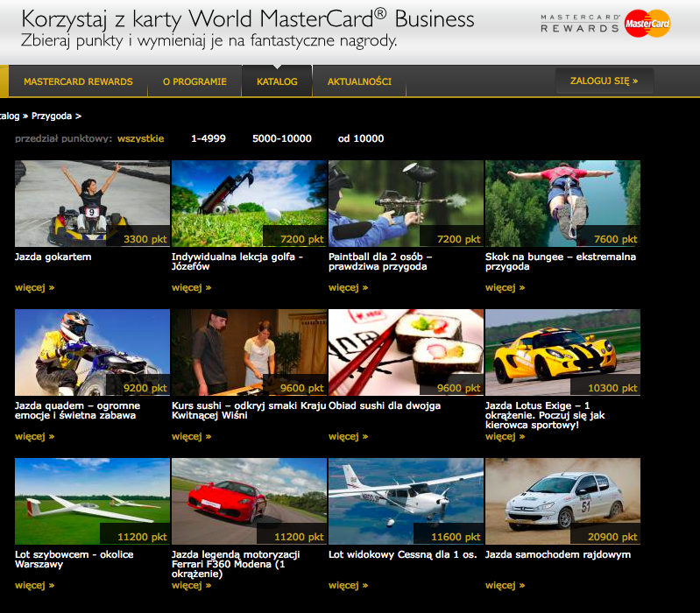Open the sushi dinner thumbnail
Image resolution: width=700 pixels, height=613 pixels.
pos(406,352)
